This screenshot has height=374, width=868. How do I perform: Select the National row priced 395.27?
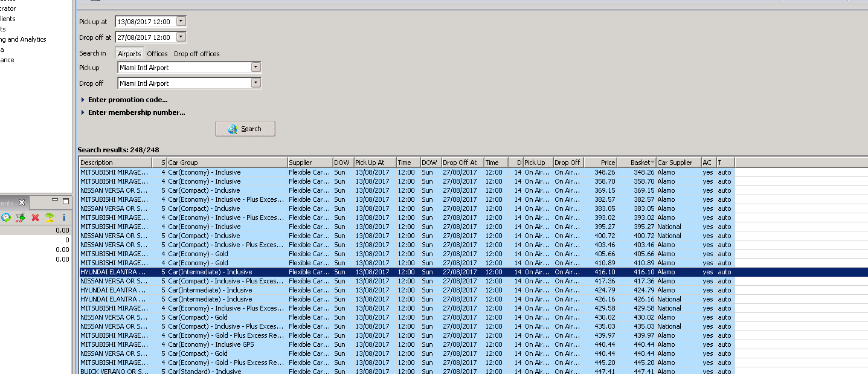(x=407, y=227)
